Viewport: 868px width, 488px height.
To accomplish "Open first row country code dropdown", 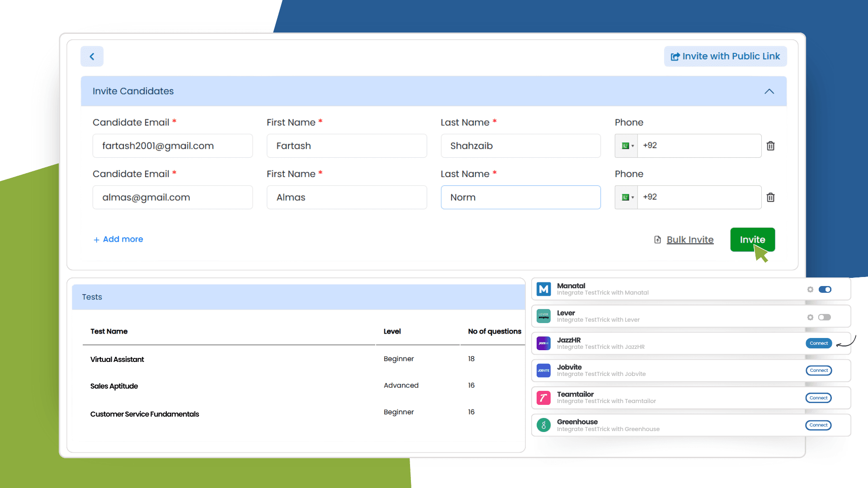I will 627,146.
